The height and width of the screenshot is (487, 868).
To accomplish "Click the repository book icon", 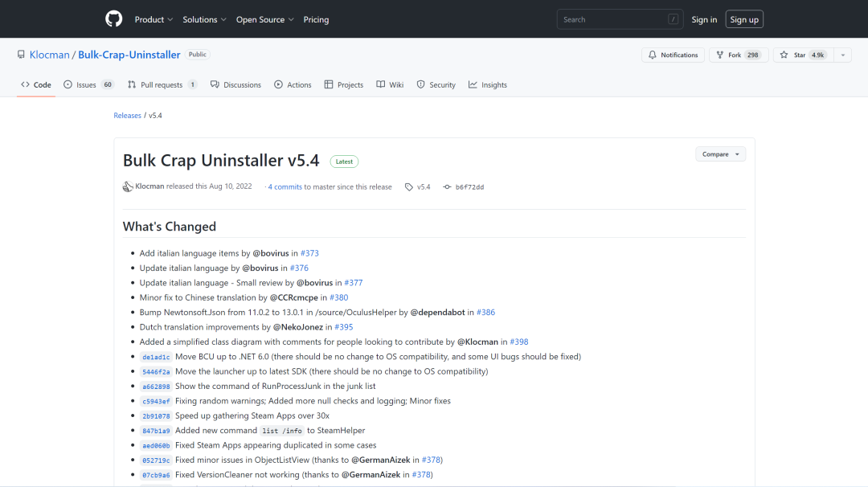I will click(x=21, y=54).
